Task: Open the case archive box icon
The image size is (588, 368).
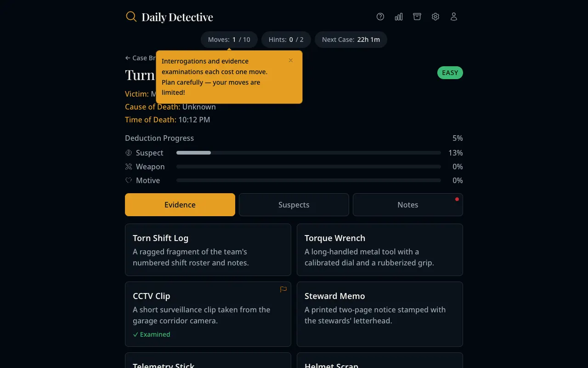Action: 417,17
